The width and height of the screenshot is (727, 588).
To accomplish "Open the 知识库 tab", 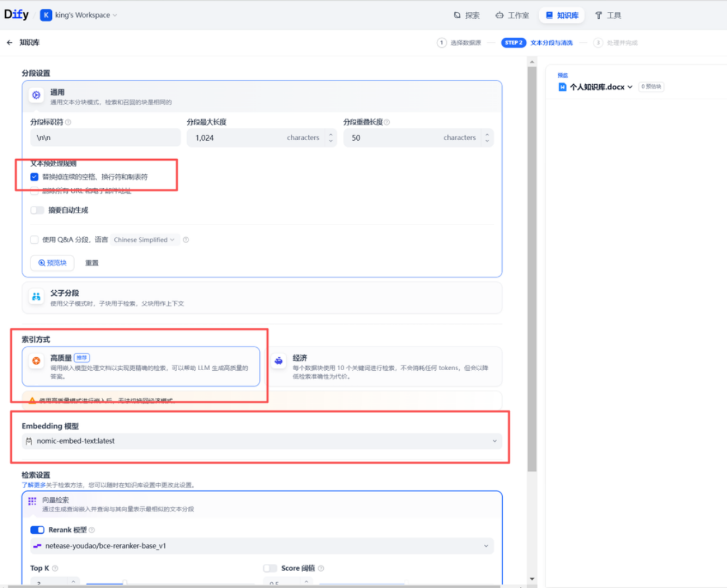I will tap(562, 15).
